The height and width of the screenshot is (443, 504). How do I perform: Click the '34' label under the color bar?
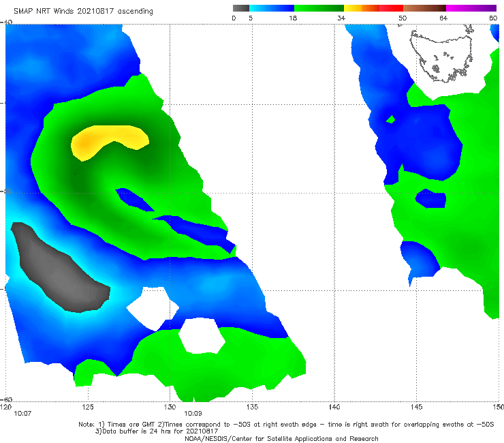coord(341,18)
